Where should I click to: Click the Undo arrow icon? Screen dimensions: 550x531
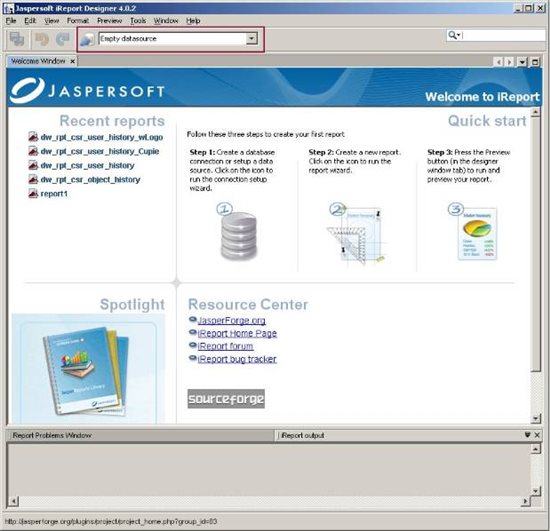click(x=41, y=39)
